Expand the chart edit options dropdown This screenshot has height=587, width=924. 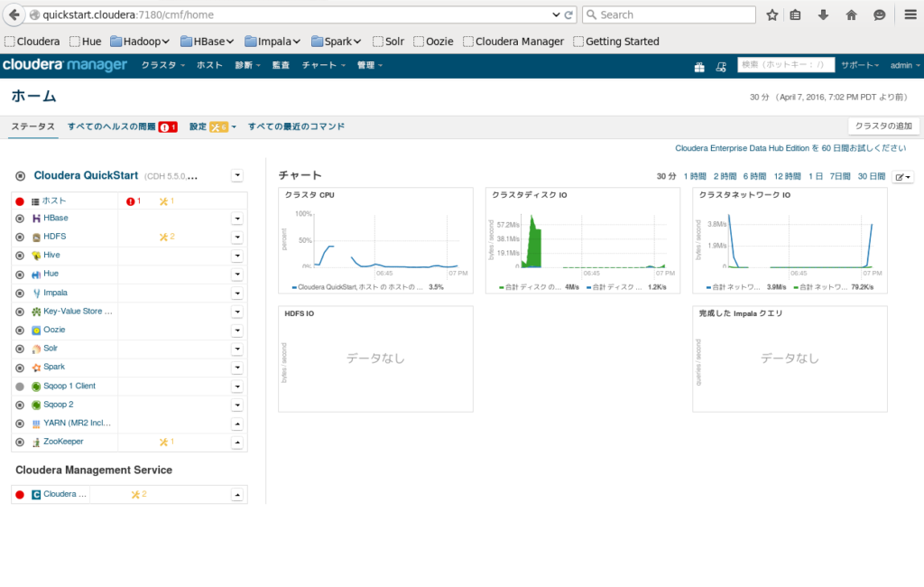tap(902, 177)
